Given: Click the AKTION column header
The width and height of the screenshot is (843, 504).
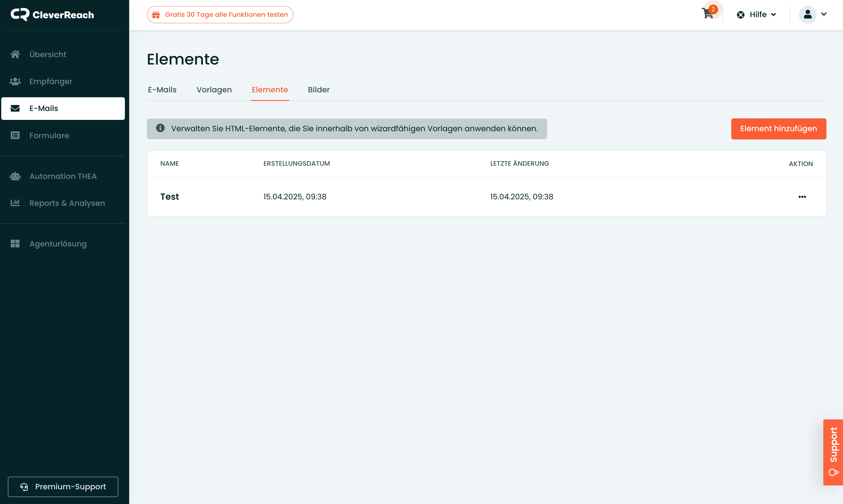Looking at the screenshot, I should pos(800,164).
